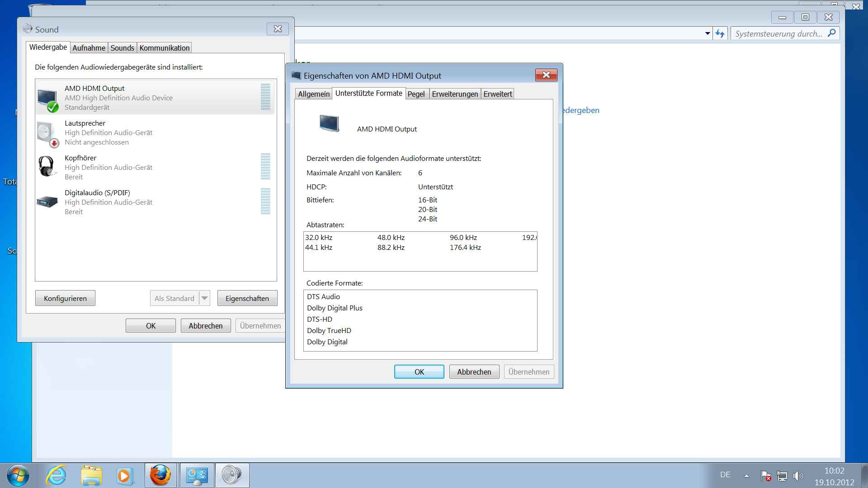
Task: Click the Digitalaudio (S/PDIF) level meter
Action: point(265,201)
